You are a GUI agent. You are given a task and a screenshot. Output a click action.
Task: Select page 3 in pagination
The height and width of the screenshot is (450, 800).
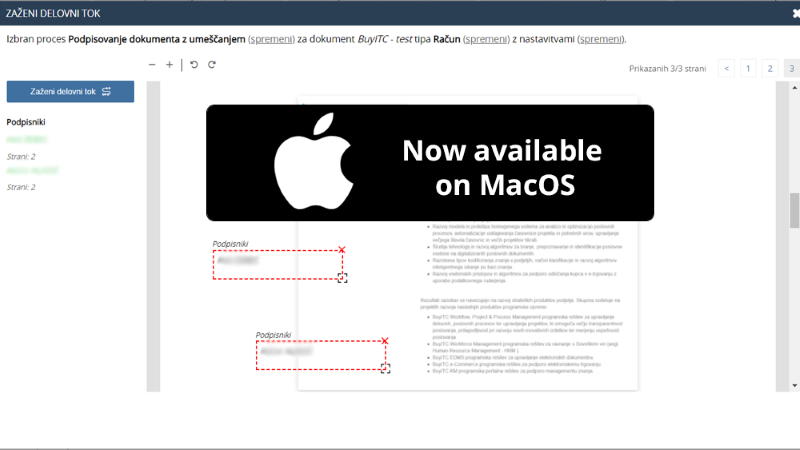tap(791, 68)
